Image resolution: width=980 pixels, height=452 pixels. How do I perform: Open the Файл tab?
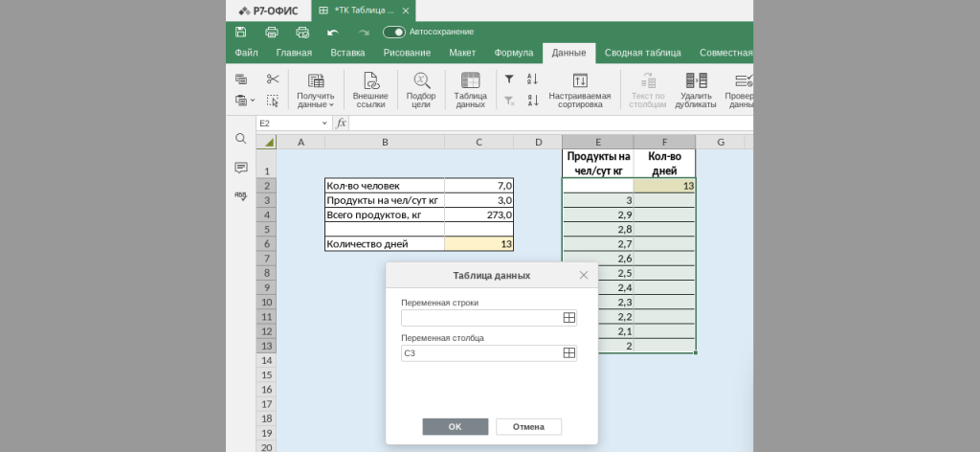(246, 53)
